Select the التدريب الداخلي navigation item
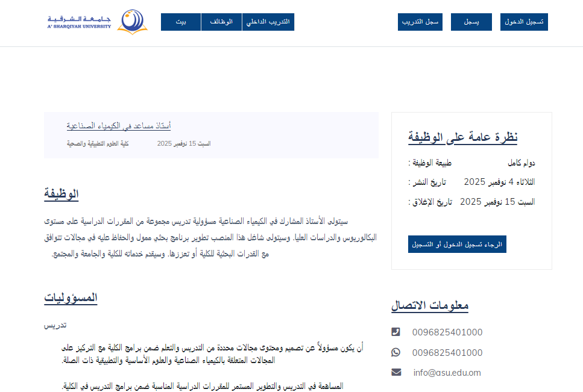This screenshot has height=392, width=583. pos(268,22)
